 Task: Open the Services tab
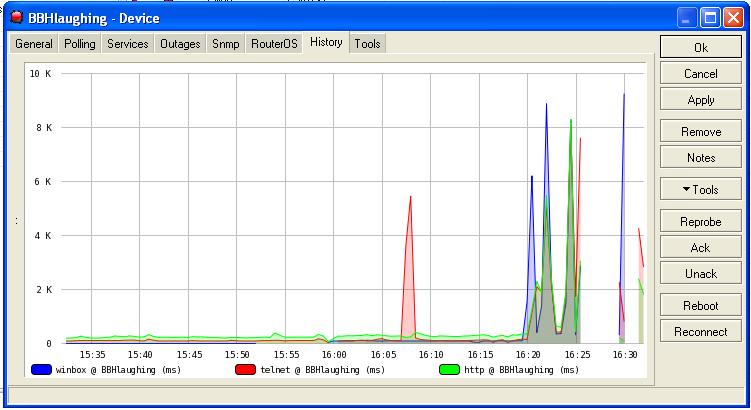click(127, 44)
